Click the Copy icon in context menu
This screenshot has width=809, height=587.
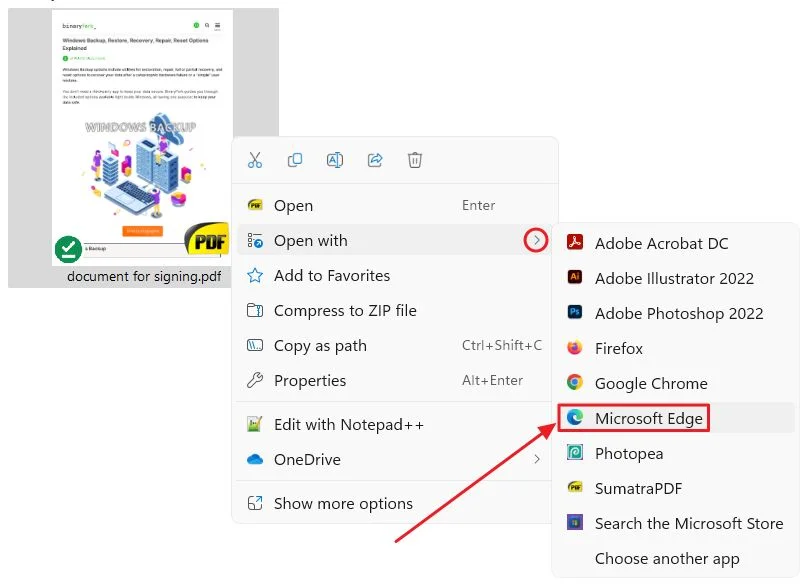[x=295, y=160]
